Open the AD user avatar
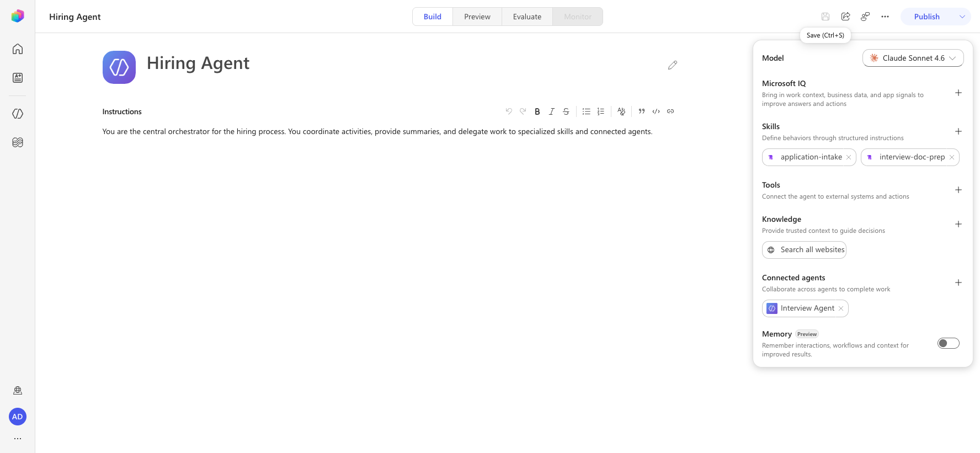 click(x=18, y=417)
